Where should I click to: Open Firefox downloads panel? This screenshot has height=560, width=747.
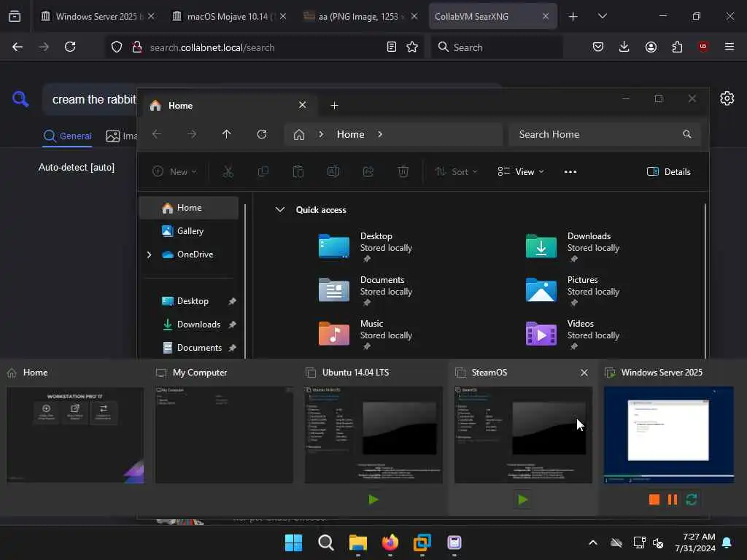point(624,47)
